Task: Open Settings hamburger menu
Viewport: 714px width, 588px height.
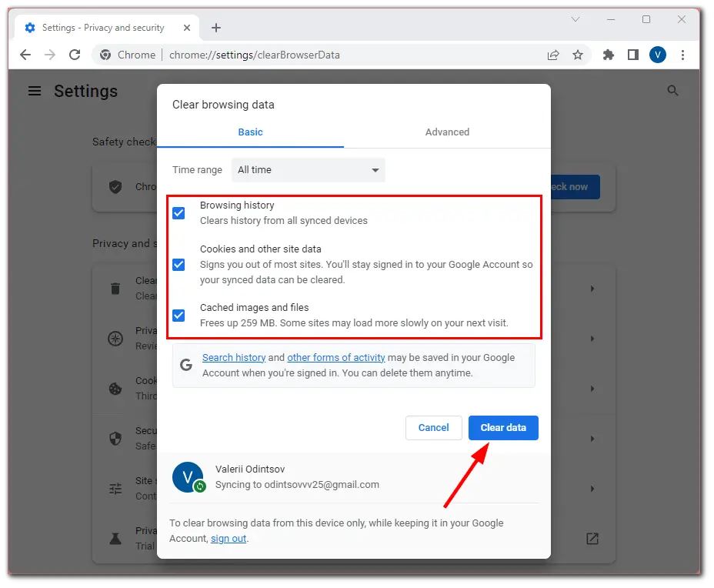Action: [35, 91]
